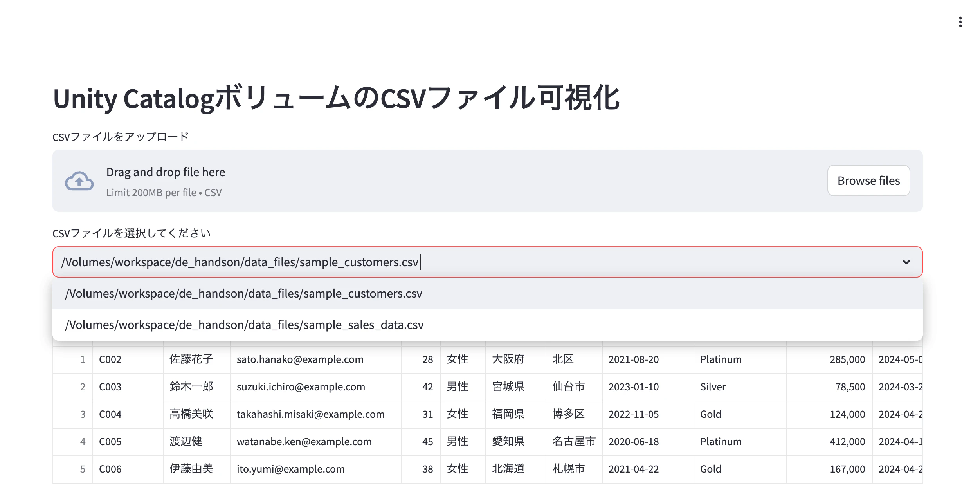The height and width of the screenshot is (484, 980).
Task: Click the Browse files button
Action: pos(868,181)
